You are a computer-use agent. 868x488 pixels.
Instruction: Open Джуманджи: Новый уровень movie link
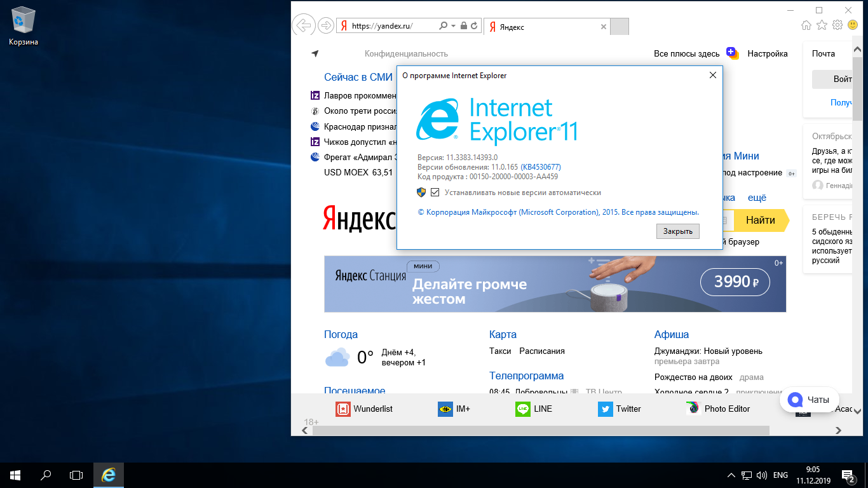(x=709, y=351)
